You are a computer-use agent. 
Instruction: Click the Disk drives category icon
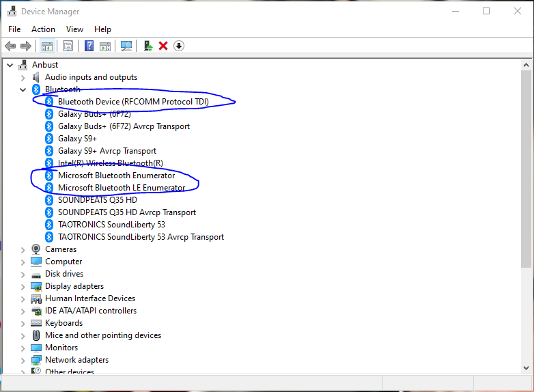click(36, 275)
